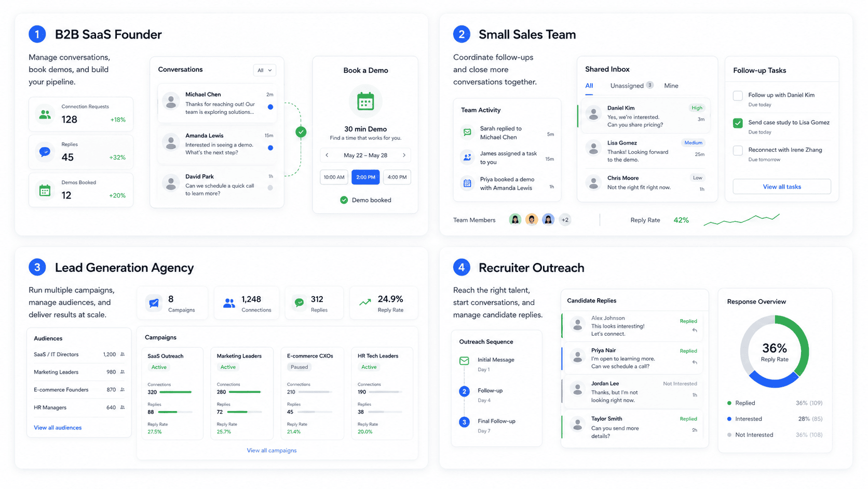
Task: Open the Marketing Leaders audience row
Action: coord(79,372)
